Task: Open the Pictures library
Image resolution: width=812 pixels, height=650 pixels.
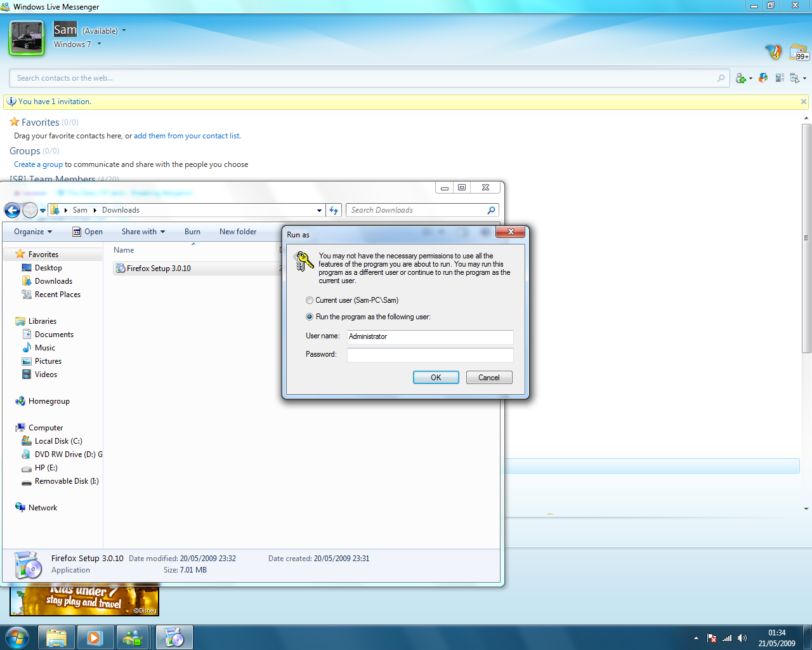Action: coord(48,361)
